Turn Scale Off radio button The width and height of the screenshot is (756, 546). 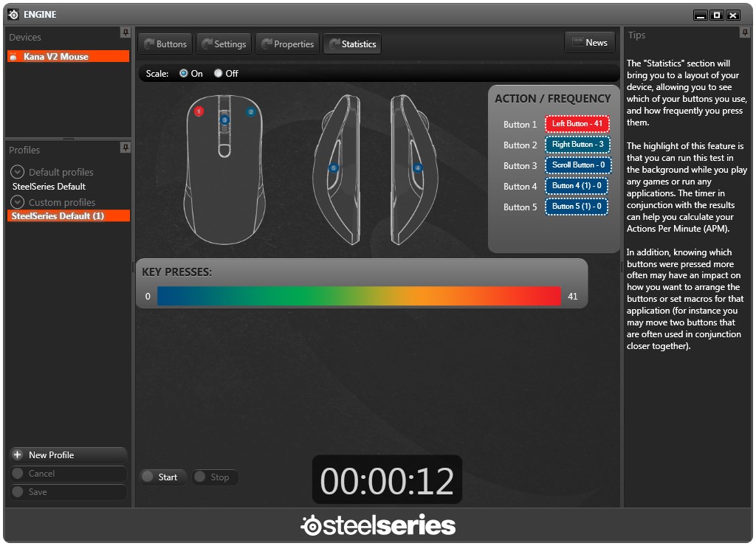point(219,73)
